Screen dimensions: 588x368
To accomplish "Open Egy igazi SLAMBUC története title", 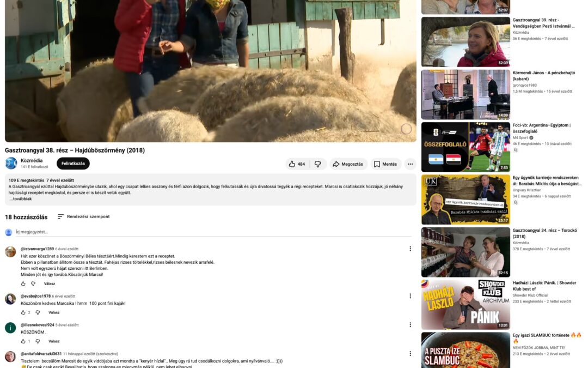I will (x=547, y=338).
